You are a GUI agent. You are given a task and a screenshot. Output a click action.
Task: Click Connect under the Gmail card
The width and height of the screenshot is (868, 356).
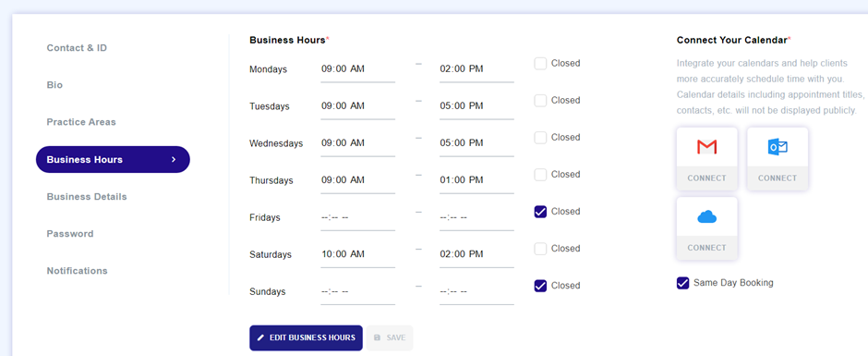point(707,178)
